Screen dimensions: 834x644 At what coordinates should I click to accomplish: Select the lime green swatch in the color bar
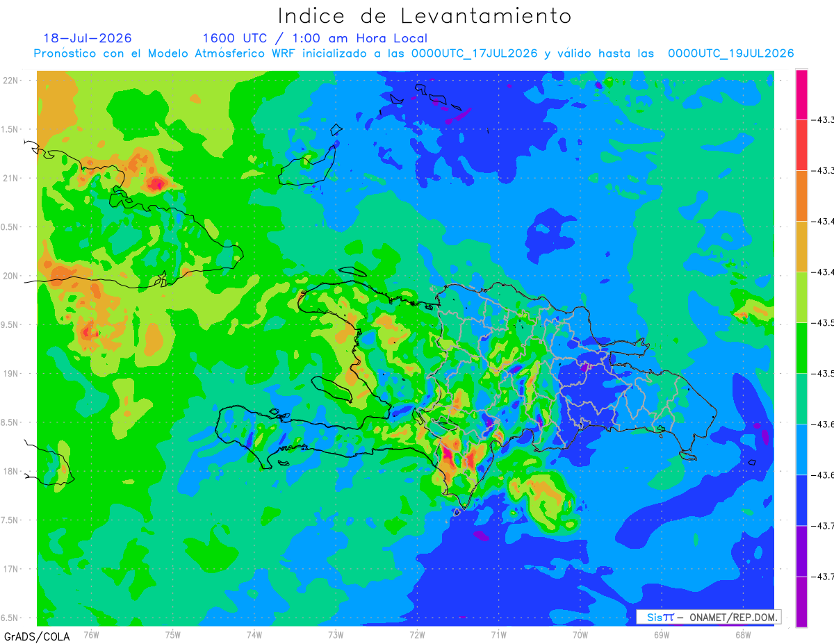pos(801,297)
